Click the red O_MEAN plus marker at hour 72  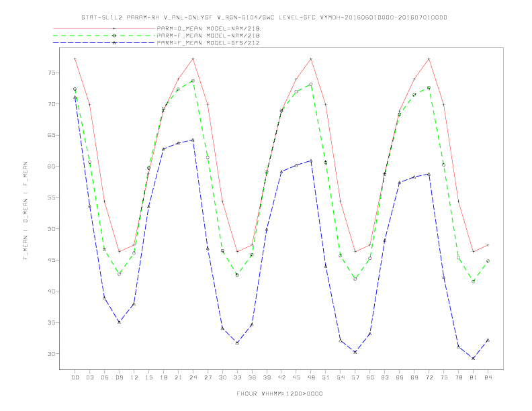[429, 59]
